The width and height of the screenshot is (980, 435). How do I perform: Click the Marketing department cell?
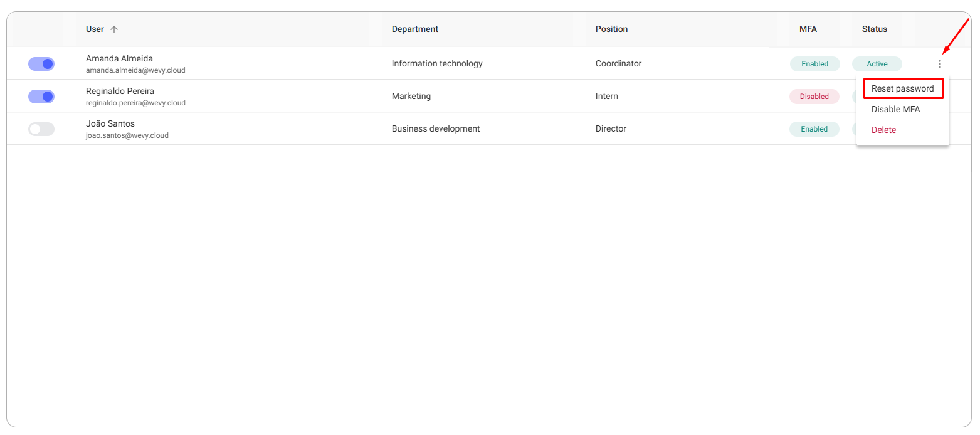(x=411, y=97)
